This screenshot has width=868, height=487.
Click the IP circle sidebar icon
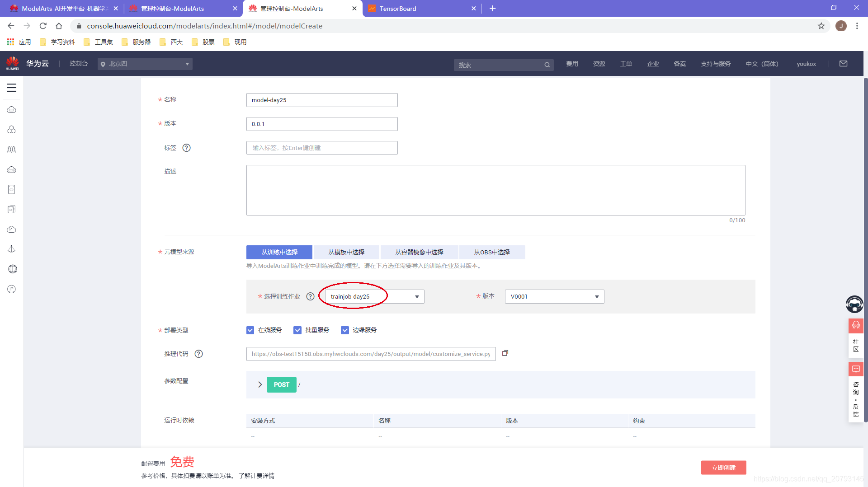(12, 289)
